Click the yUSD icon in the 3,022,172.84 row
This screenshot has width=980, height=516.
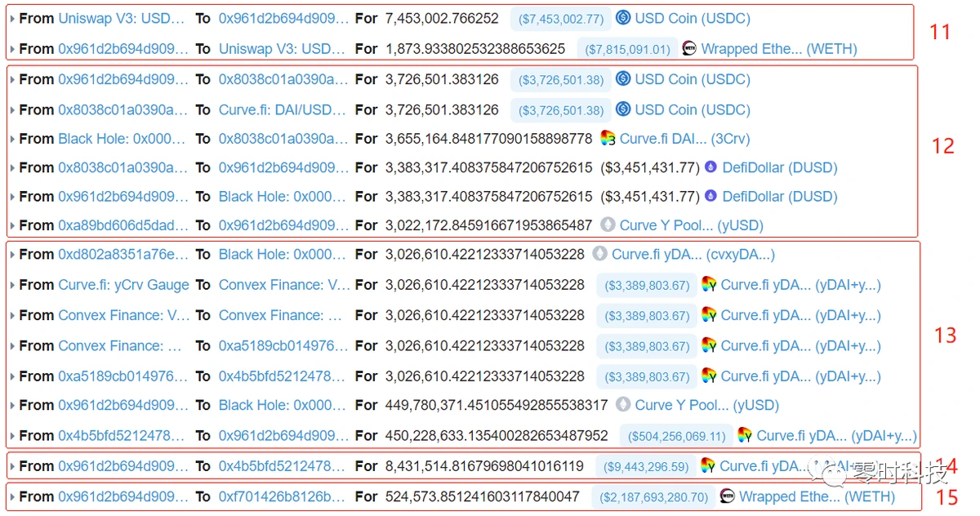pos(608,225)
